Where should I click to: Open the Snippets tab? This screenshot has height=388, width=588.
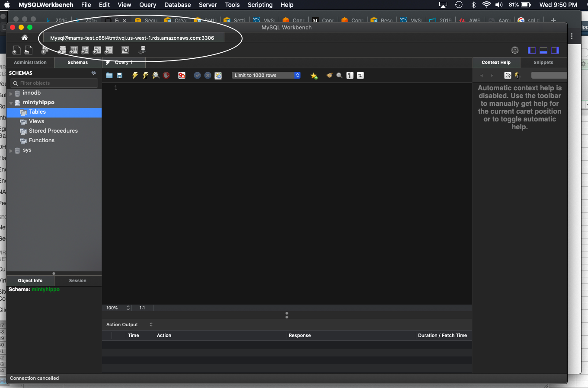[x=543, y=62]
